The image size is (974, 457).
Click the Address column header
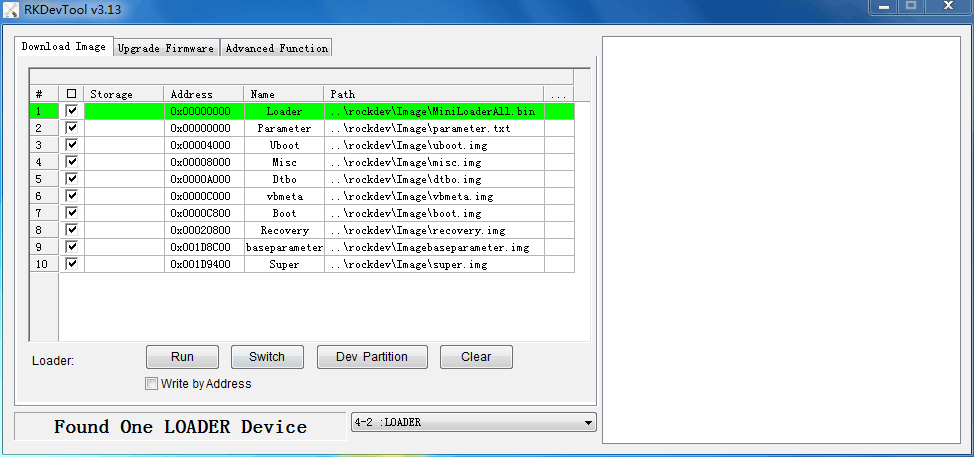[203, 94]
